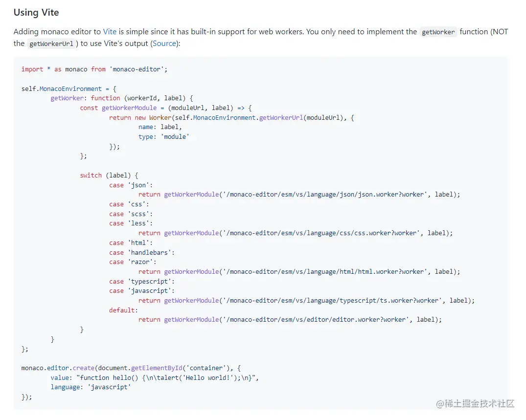Open the Source link in parentheses

coord(164,44)
